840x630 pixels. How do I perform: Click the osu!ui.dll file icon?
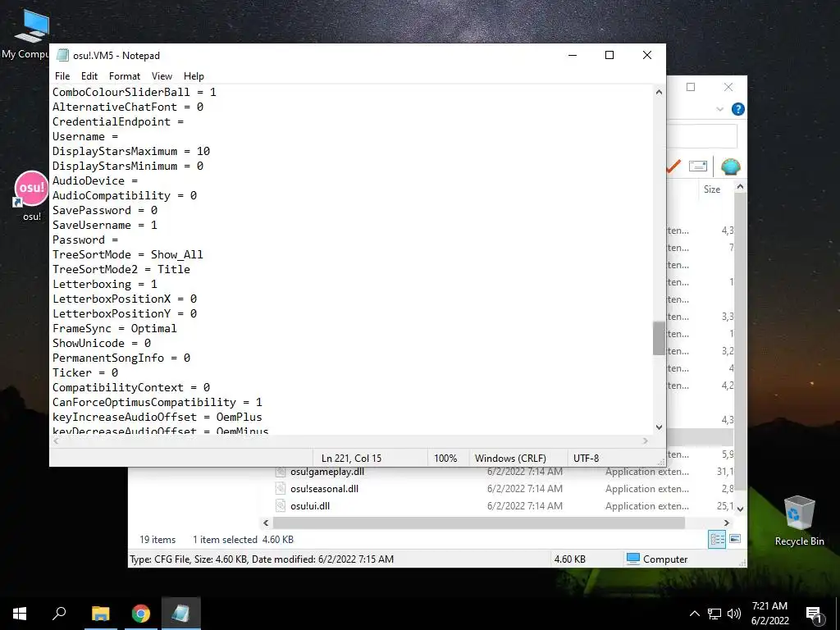[x=281, y=505]
